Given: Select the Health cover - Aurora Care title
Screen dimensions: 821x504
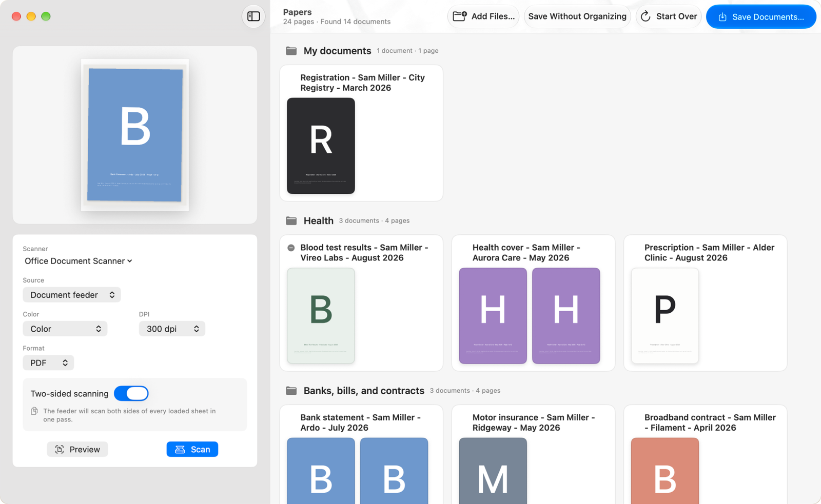Looking at the screenshot, I should (x=526, y=253).
